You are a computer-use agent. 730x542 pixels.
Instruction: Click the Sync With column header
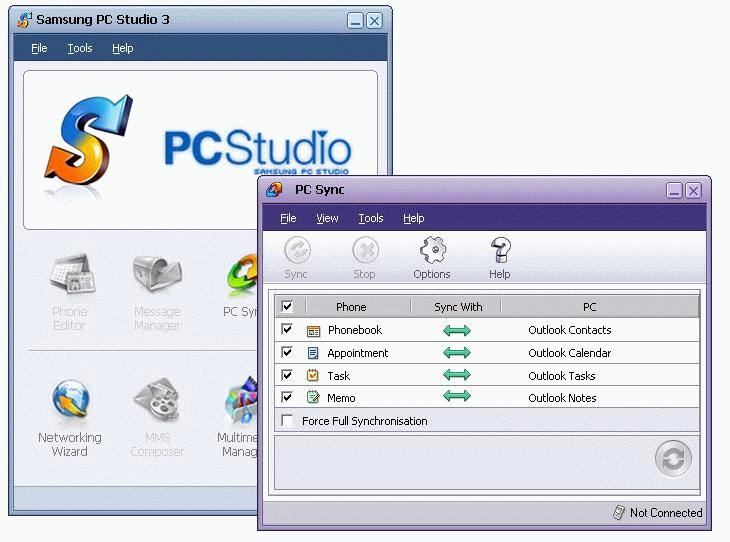tap(456, 307)
